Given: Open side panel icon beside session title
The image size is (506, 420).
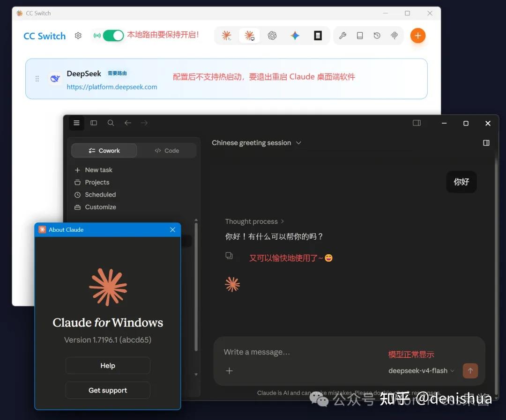Looking at the screenshot, I should [486, 143].
